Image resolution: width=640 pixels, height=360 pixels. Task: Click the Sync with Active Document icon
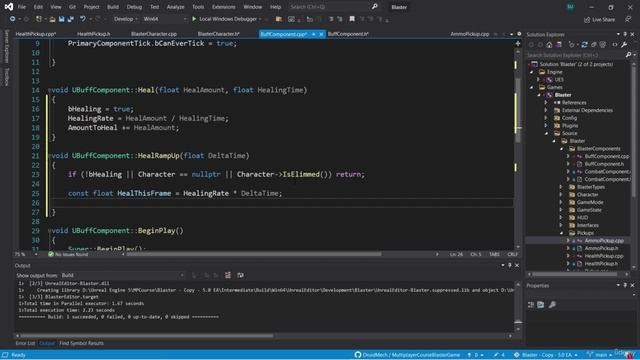(584, 44)
